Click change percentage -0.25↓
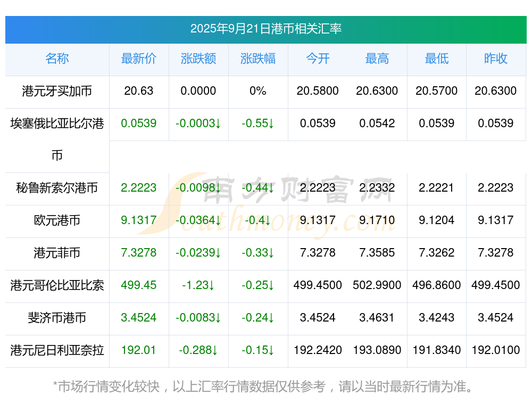This screenshot has width=532, height=403. pyautogui.click(x=258, y=285)
